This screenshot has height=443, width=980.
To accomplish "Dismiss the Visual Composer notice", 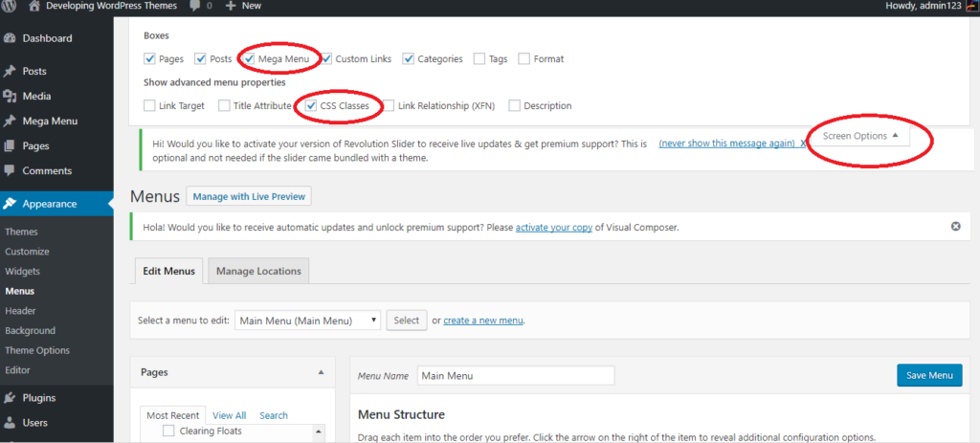I will pos(955,227).
